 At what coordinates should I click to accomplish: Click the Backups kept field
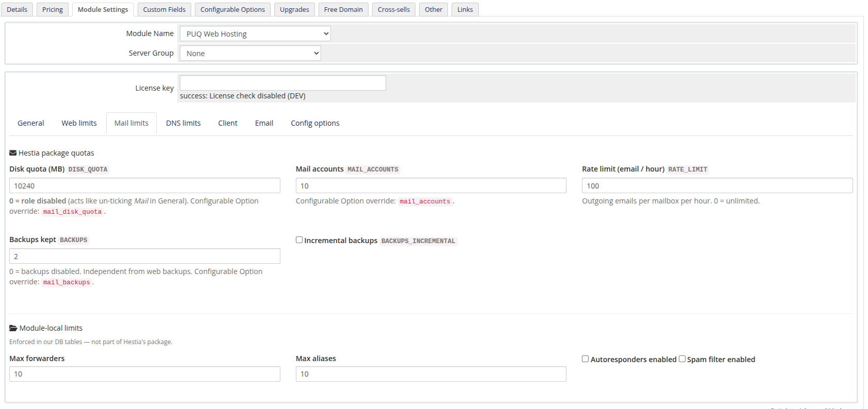[x=145, y=256]
